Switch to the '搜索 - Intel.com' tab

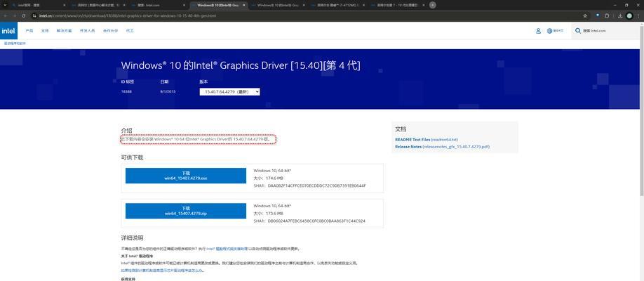point(158,6)
